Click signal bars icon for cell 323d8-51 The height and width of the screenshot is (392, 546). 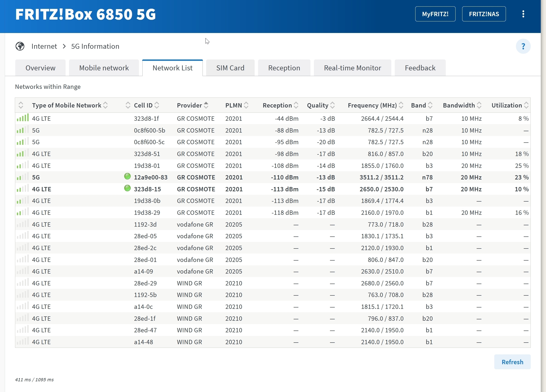pos(23,153)
